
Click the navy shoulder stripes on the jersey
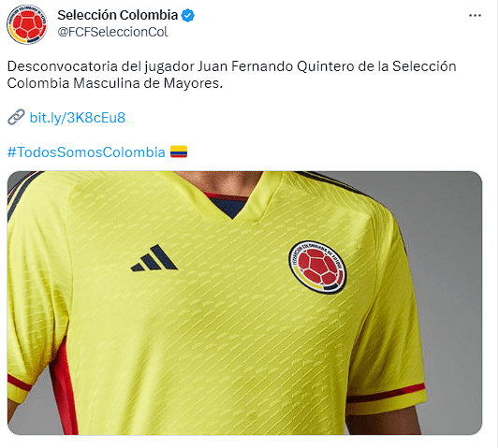click(x=22, y=194)
